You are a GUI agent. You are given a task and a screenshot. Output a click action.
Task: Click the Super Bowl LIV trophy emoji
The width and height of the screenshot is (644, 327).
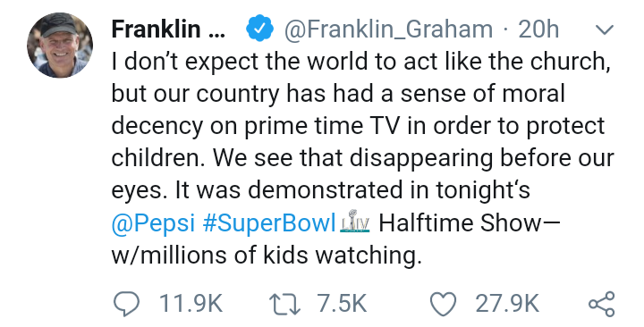355,222
